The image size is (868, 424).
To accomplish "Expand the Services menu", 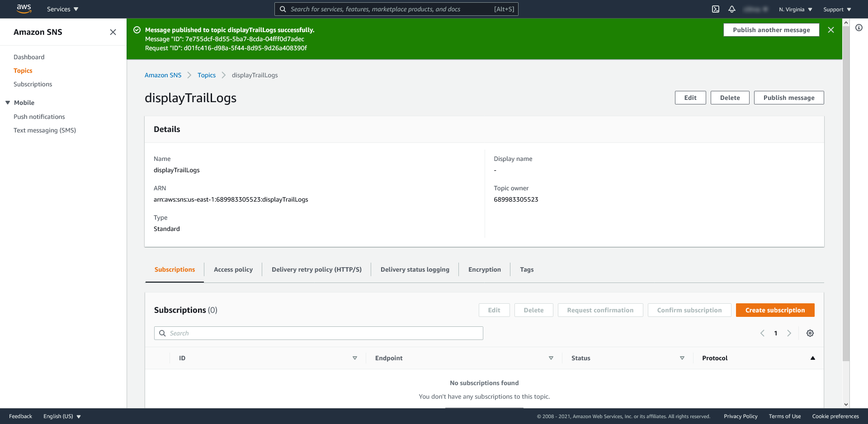I will (62, 9).
